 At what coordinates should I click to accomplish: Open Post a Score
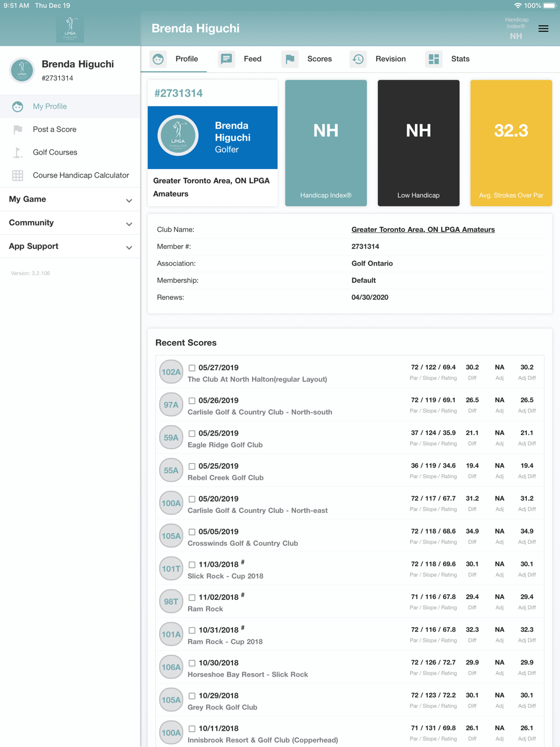click(70, 129)
